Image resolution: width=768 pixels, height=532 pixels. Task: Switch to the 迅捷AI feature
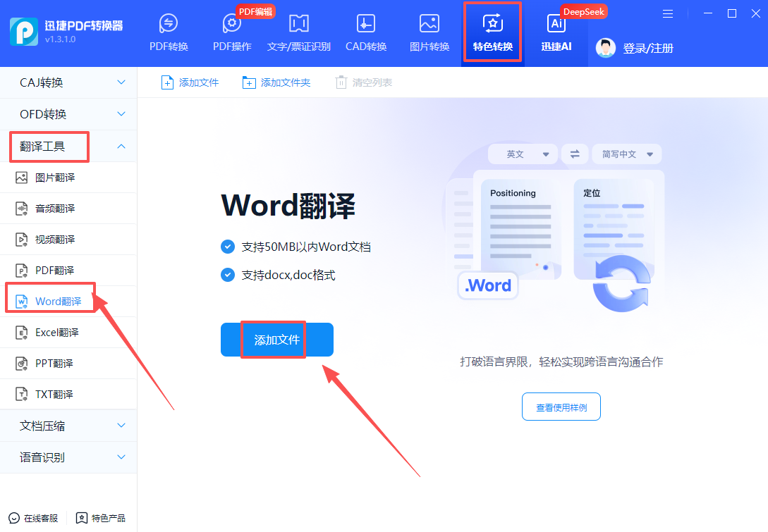coord(556,32)
